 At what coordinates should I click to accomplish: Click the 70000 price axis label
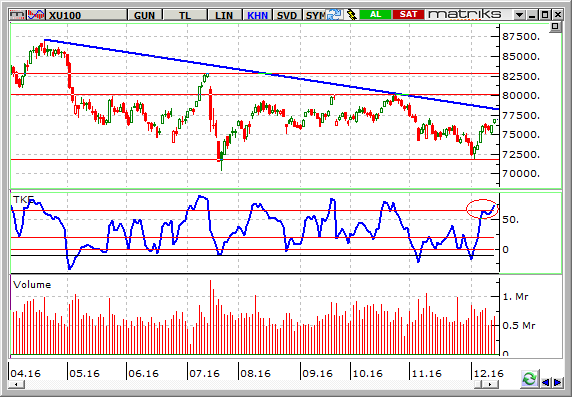[521, 174]
